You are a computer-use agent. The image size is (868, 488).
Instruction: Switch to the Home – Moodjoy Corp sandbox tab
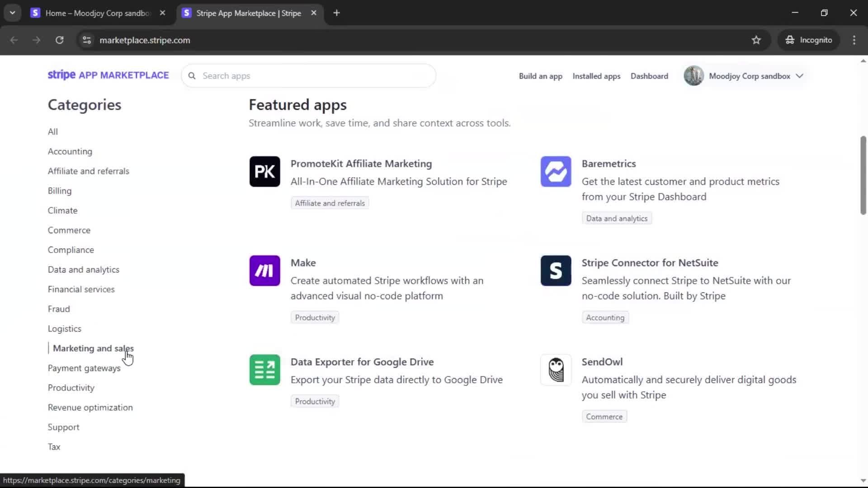[x=97, y=13]
